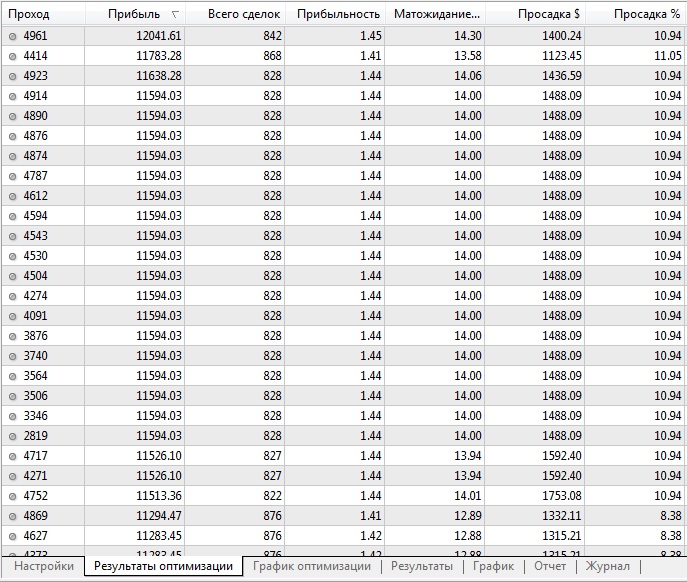The height and width of the screenshot is (582, 687).
Task: Click the pass icon for row 4543
Action: tap(13, 236)
